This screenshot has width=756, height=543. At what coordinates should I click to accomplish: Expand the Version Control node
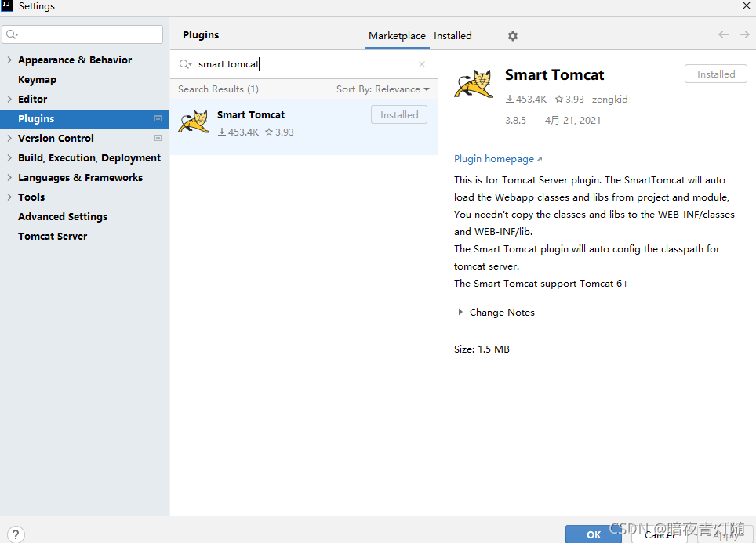(9, 138)
